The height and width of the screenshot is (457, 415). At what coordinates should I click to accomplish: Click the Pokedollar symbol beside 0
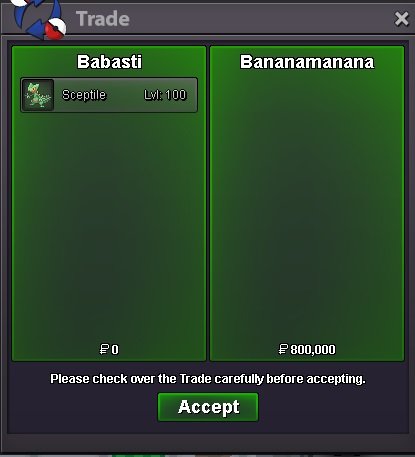pyautogui.click(x=104, y=349)
